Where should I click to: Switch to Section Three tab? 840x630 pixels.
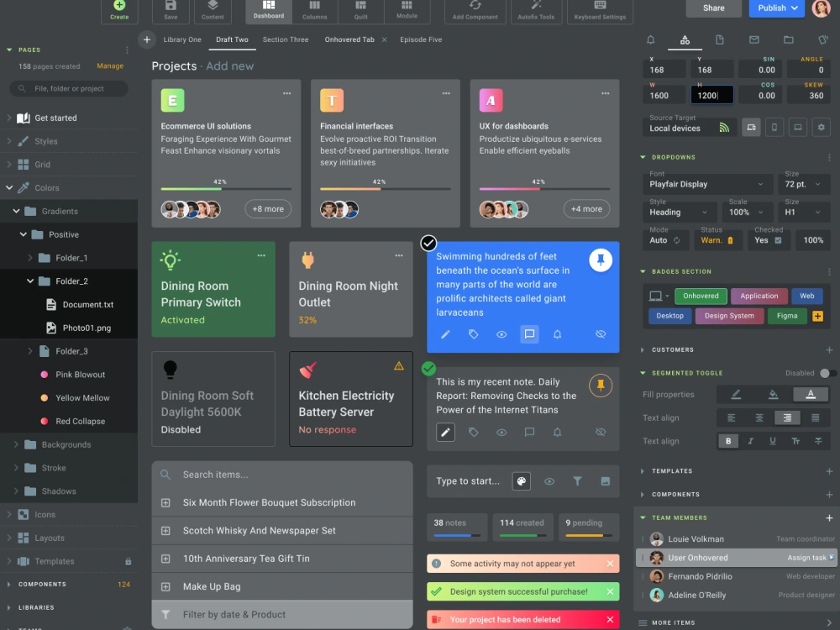click(x=286, y=39)
